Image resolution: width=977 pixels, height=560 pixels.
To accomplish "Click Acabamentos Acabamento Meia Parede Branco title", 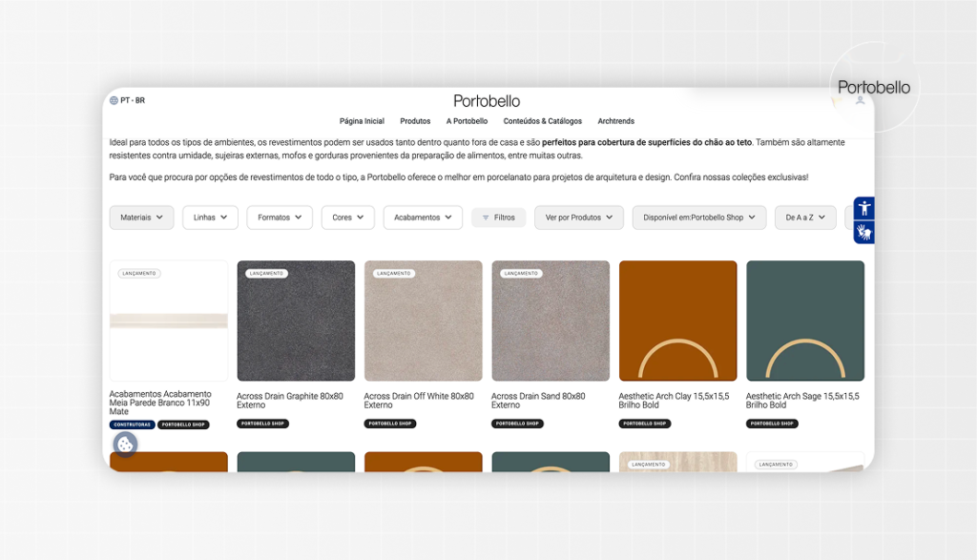I will pyautogui.click(x=160, y=403).
